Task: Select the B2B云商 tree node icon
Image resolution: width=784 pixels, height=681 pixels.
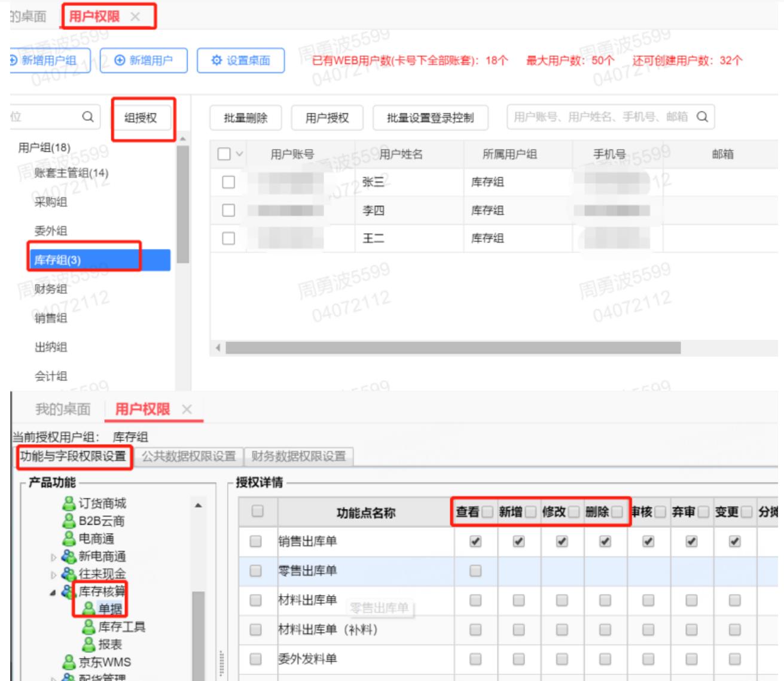Action: click(69, 521)
